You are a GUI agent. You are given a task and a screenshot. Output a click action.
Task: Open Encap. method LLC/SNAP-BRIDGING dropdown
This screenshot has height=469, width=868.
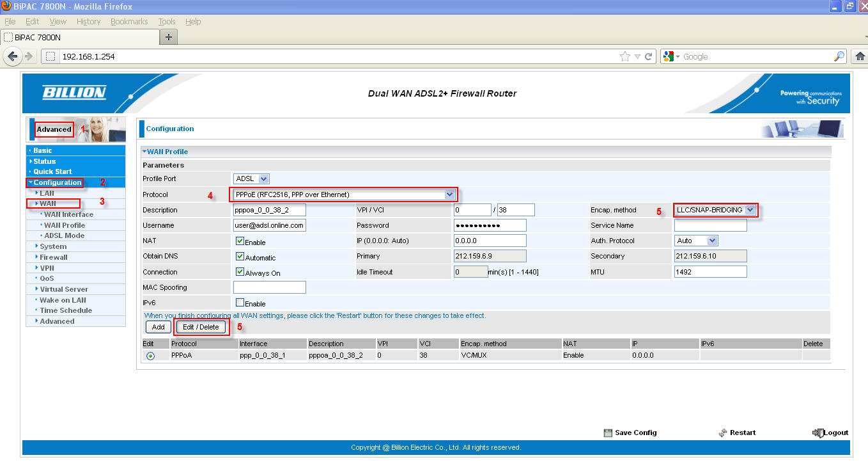pos(715,209)
